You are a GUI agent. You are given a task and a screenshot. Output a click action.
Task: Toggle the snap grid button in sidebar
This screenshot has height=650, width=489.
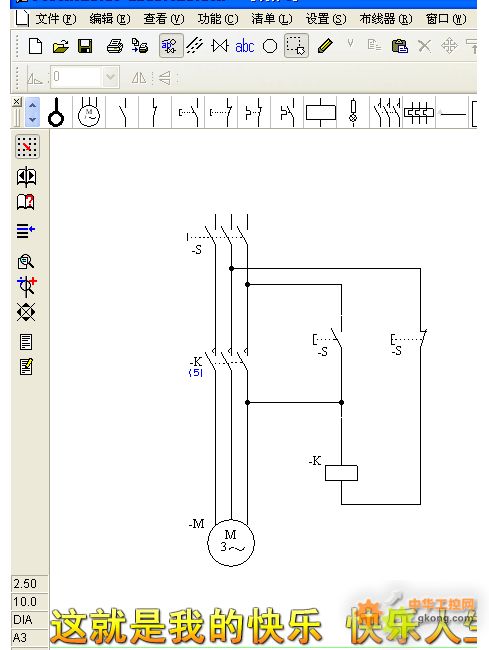click(27, 147)
